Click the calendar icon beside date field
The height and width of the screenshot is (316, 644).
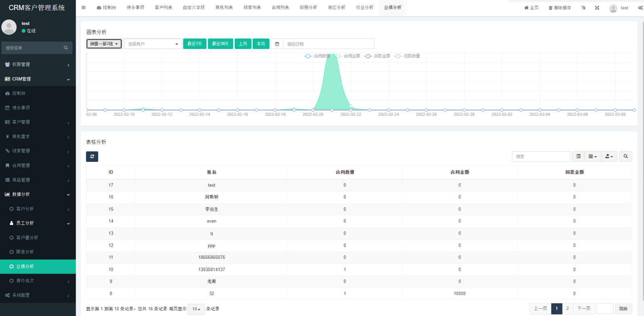tap(277, 44)
